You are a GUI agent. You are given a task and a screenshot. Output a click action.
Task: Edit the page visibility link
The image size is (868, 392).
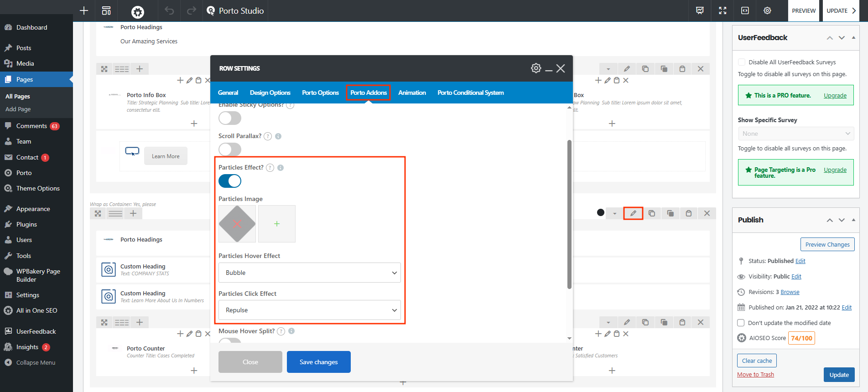click(796, 276)
